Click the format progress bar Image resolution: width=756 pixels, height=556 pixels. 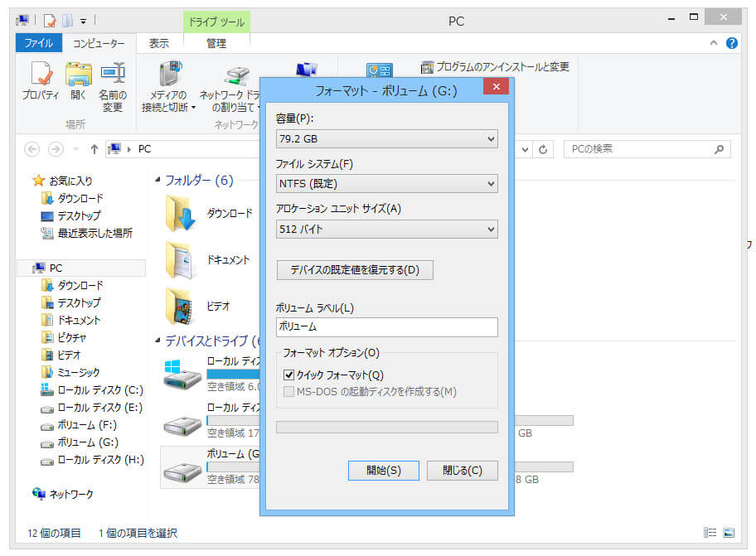click(x=386, y=427)
